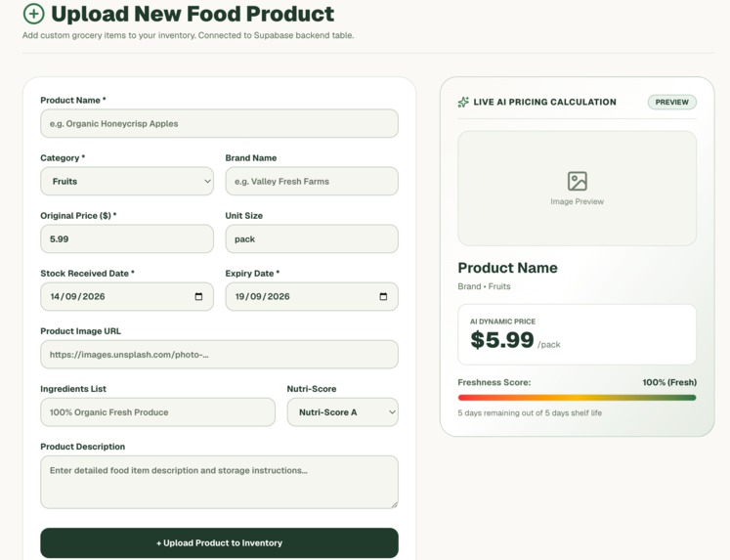This screenshot has height=560, width=730.
Task: Click the Category dropdown chevron arrow
Action: click(x=207, y=181)
